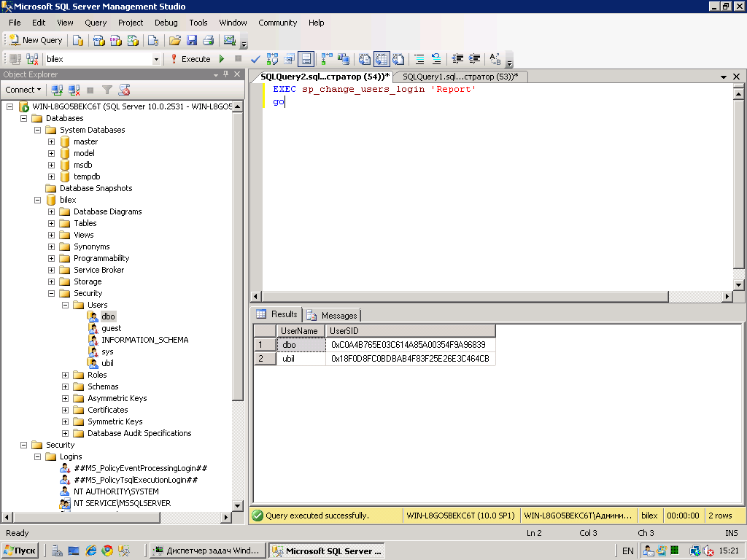Comment out the selected lines
This screenshot has width=747, height=560.
coord(419,59)
